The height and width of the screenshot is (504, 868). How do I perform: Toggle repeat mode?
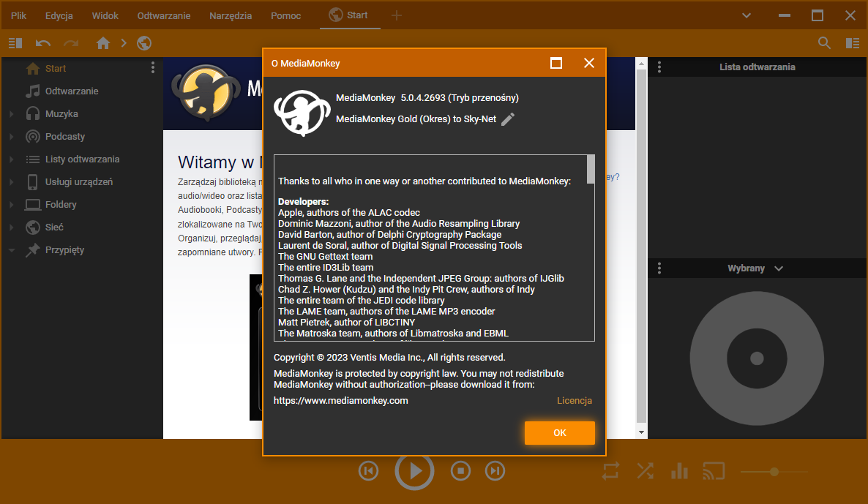610,471
